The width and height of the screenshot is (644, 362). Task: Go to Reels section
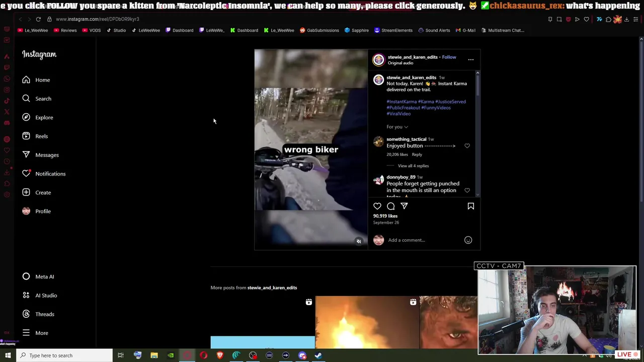35,136
